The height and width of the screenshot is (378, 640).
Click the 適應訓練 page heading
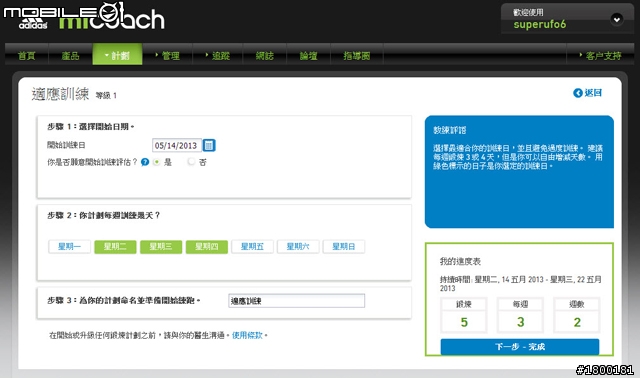click(60, 94)
